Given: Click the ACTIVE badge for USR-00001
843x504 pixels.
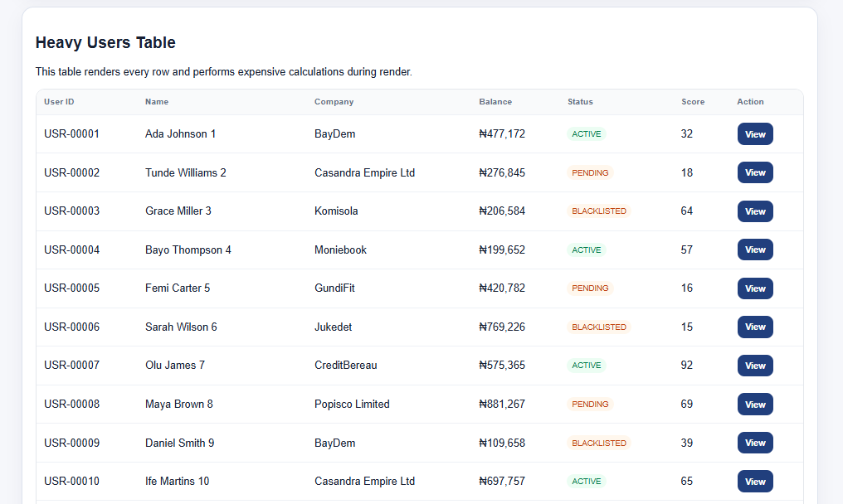Looking at the screenshot, I should pyautogui.click(x=586, y=133).
